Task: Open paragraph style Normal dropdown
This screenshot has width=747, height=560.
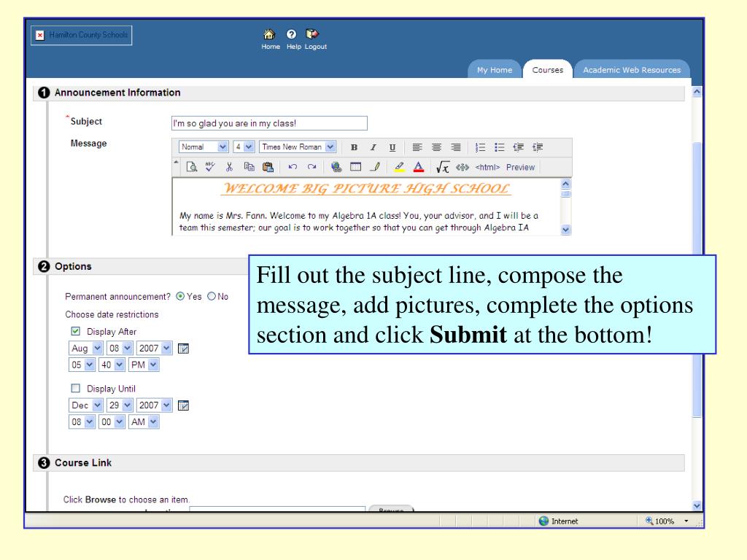Action: pos(204,147)
